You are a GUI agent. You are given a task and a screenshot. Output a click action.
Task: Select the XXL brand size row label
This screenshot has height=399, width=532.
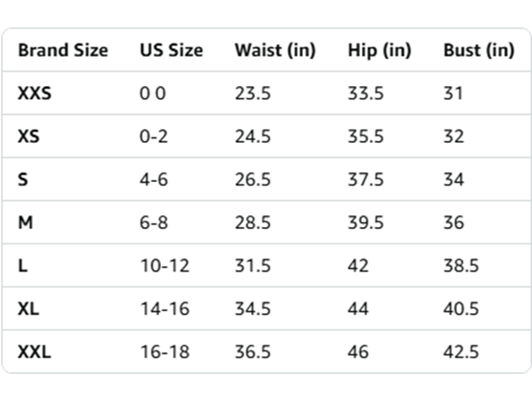(x=34, y=352)
